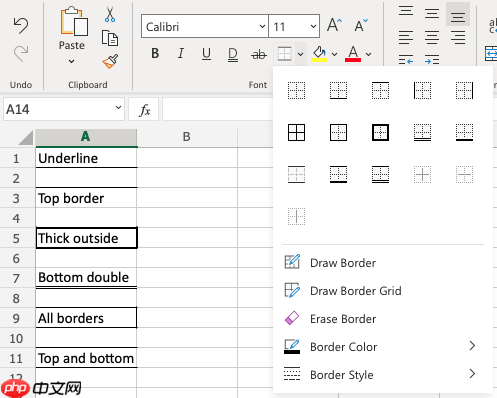Apply the Top Border option
Viewport: 497px width, 398px height.
pos(380,90)
